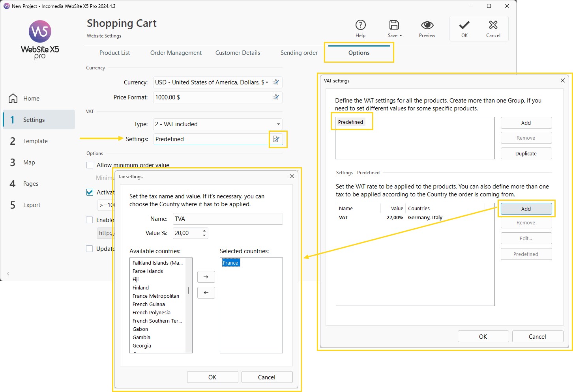
Task: Click OK in VAT settings dialog
Action: [x=483, y=336]
